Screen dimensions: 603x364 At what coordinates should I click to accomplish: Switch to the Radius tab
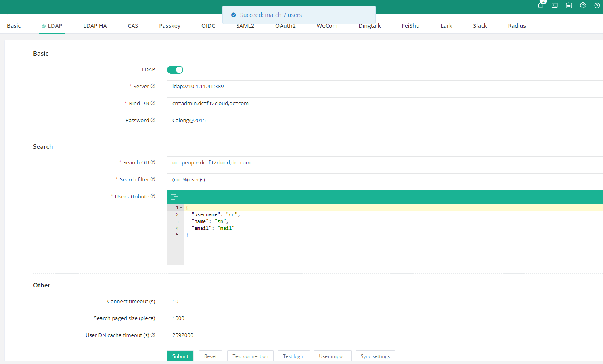point(517,26)
